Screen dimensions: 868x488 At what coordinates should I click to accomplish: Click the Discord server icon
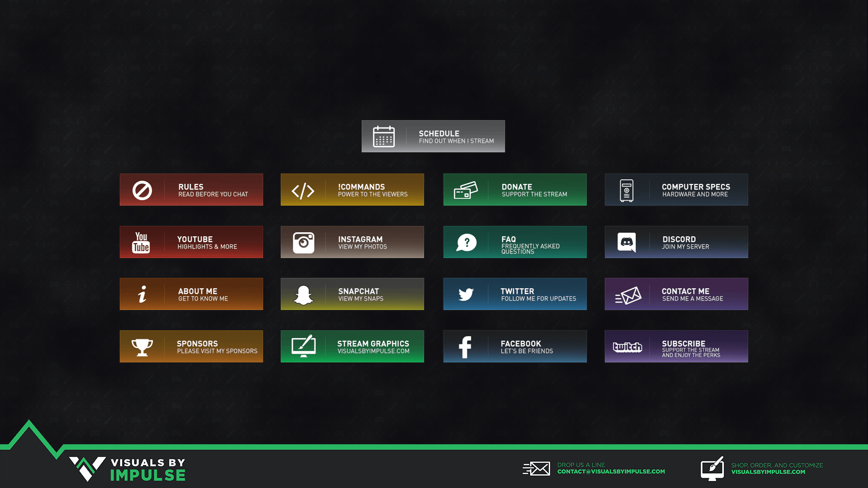[626, 242]
